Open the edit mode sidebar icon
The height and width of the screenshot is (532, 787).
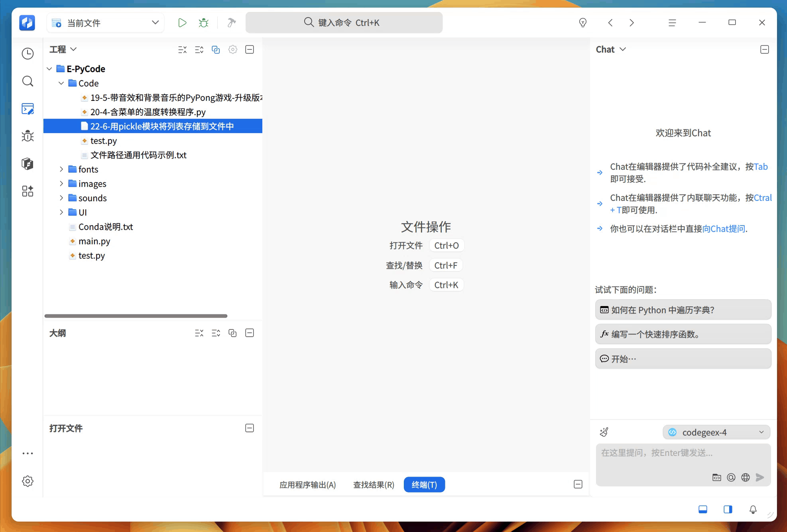click(x=28, y=108)
